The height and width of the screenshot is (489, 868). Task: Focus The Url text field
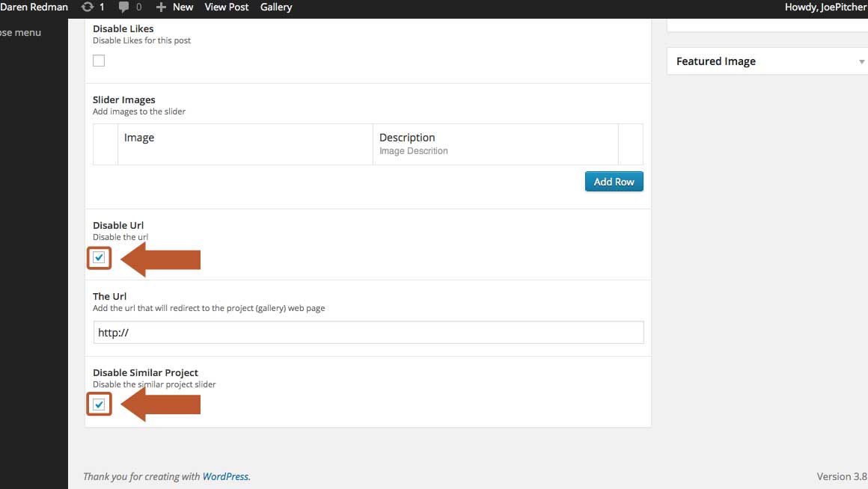(369, 333)
